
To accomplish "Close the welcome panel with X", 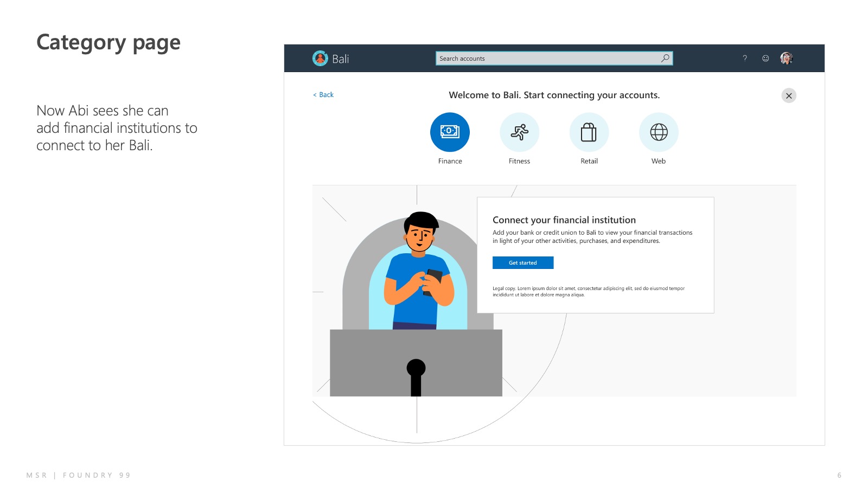I will [789, 96].
